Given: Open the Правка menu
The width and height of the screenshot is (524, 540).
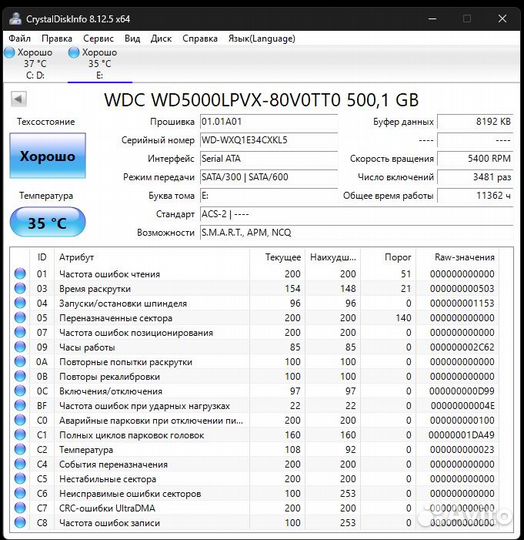Looking at the screenshot, I should click(57, 39).
